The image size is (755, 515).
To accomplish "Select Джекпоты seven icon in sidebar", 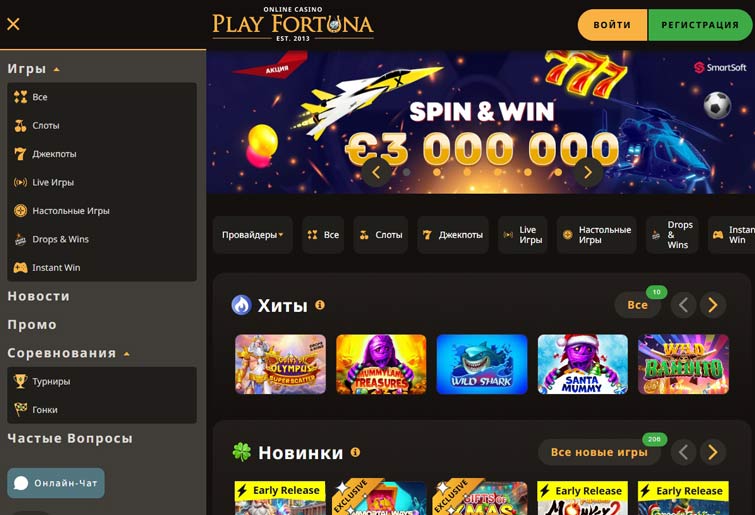I will (20, 154).
